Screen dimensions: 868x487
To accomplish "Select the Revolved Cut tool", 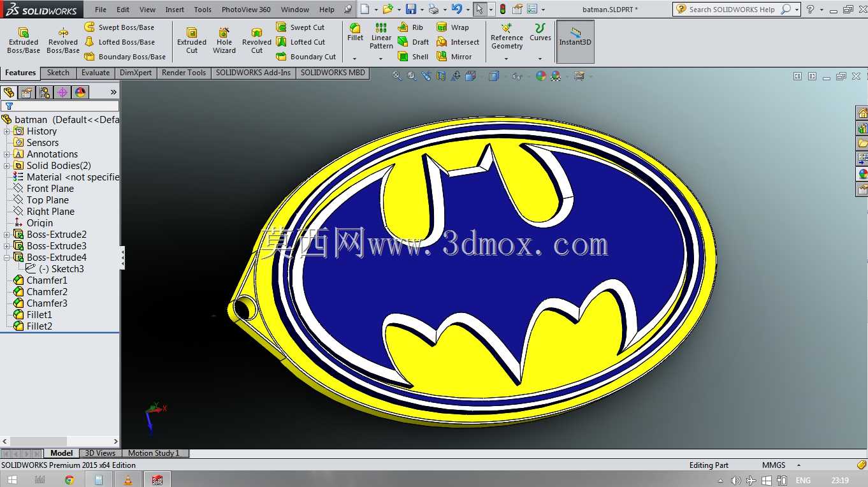I will pyautogui.click(x=257, y=41).
